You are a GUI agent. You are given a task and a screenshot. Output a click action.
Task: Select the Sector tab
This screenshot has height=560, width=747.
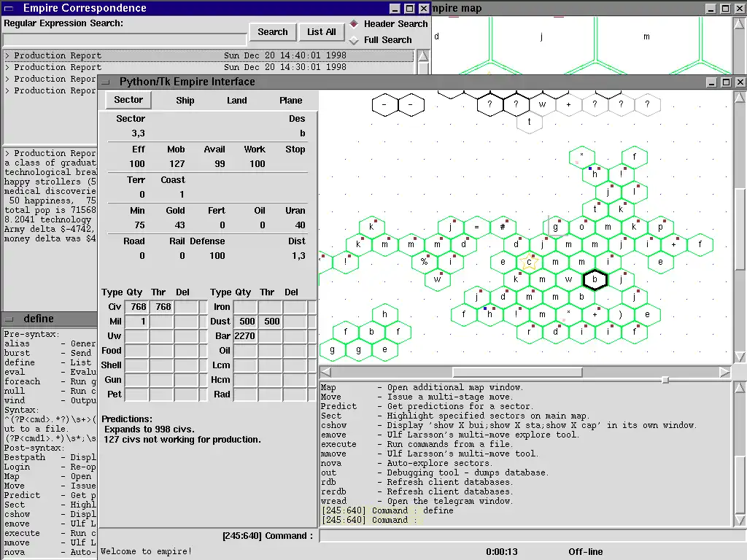pyautogui.click(x=128, y=100)
